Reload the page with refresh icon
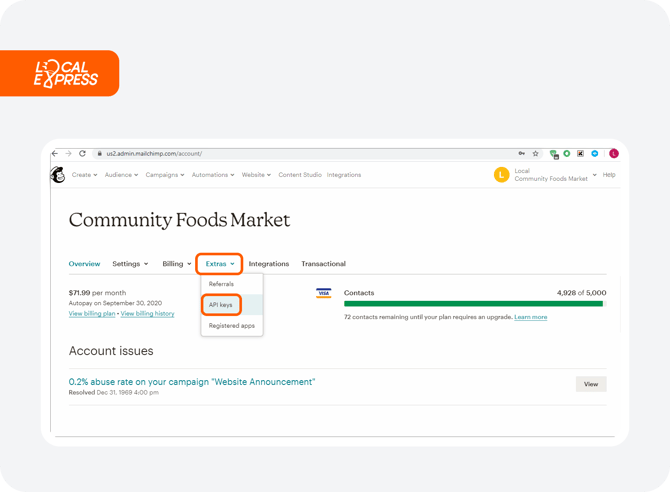The image size is (670, 492). (82, 154)
